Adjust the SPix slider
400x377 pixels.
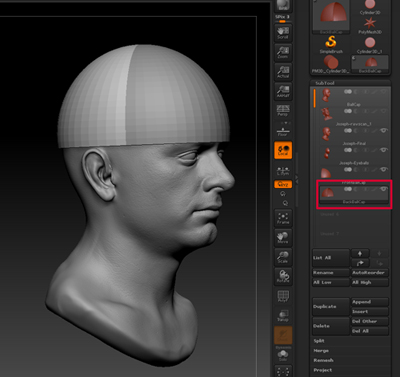pos(283,19)
